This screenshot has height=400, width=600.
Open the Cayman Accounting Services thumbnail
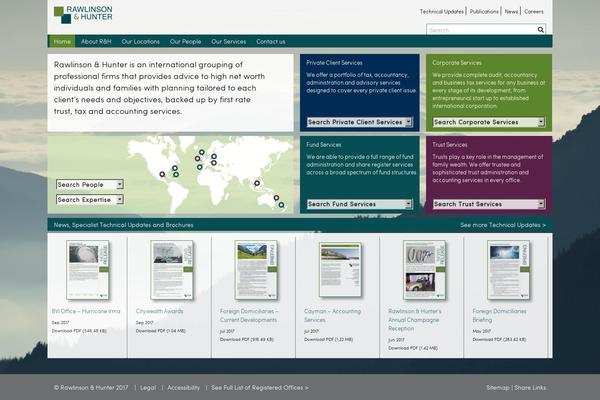(x=340, y=270)
